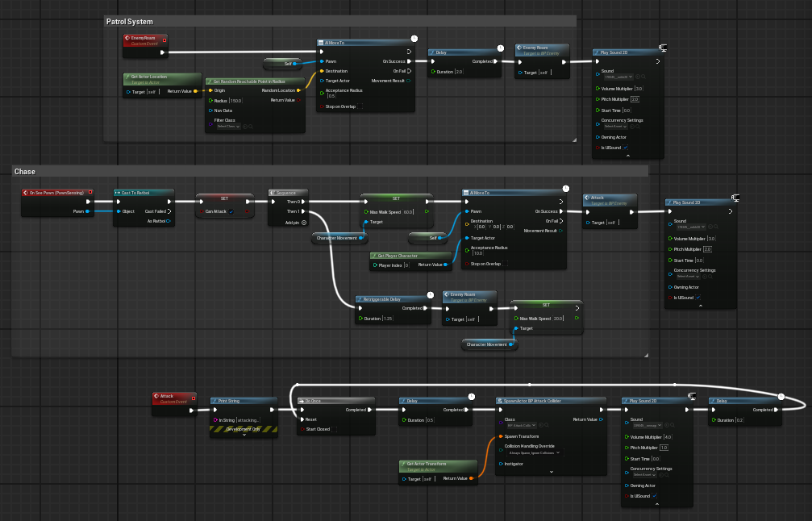Click the monitor icon on Play Sound 2D with volume 4.0
The width and height of the screenshot is (812, 521).
point(692,397)
